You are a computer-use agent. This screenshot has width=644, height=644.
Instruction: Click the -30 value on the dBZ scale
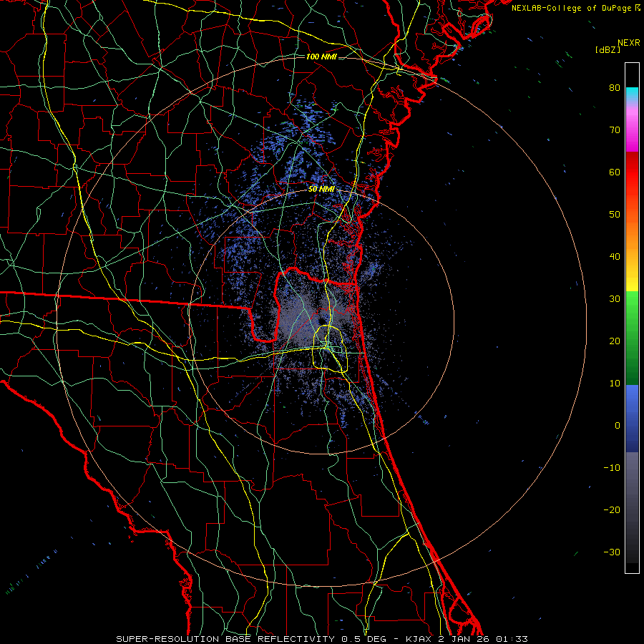click(612, 552)
